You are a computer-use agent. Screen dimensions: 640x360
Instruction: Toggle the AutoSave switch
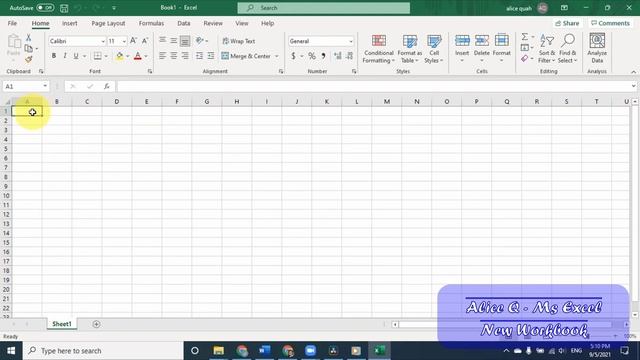pos(45,8)
